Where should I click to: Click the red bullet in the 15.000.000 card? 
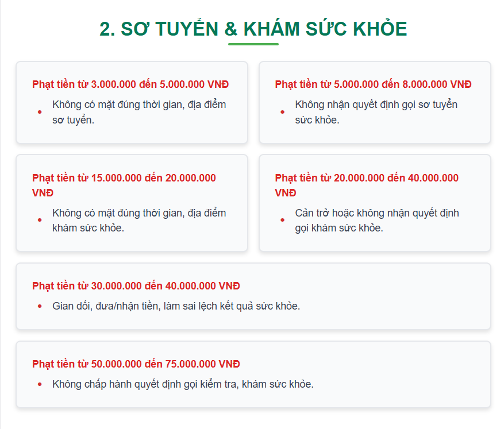coord(40,221)
